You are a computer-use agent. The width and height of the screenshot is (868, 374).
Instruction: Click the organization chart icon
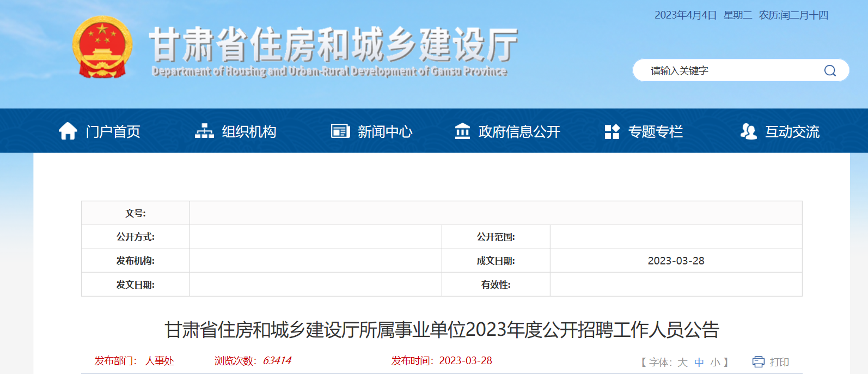[204, 131]
